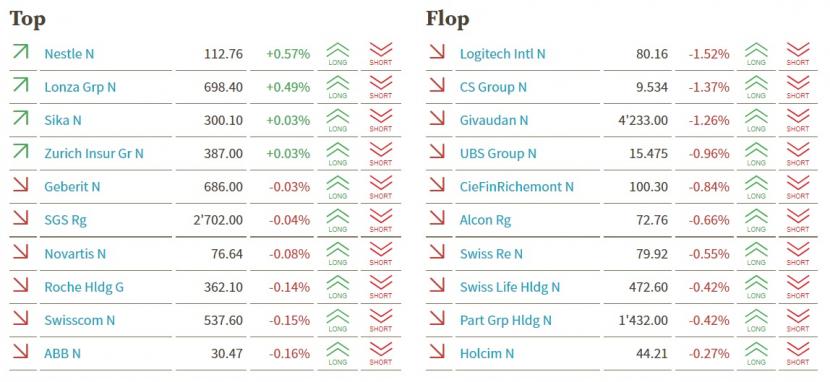Open the CieFinRichemont N link
Screen dimensions: 830x382
pos(517,187)
